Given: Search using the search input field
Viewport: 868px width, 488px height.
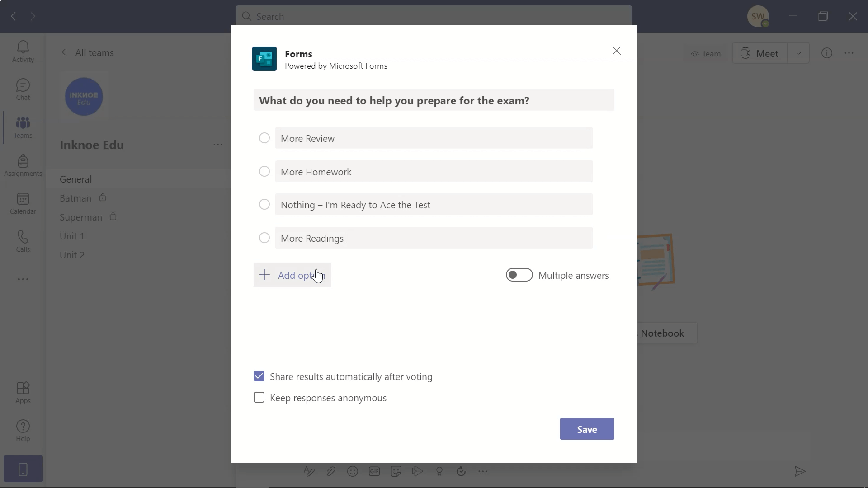Looking at the screenshot, I should (x=434, y=16).
